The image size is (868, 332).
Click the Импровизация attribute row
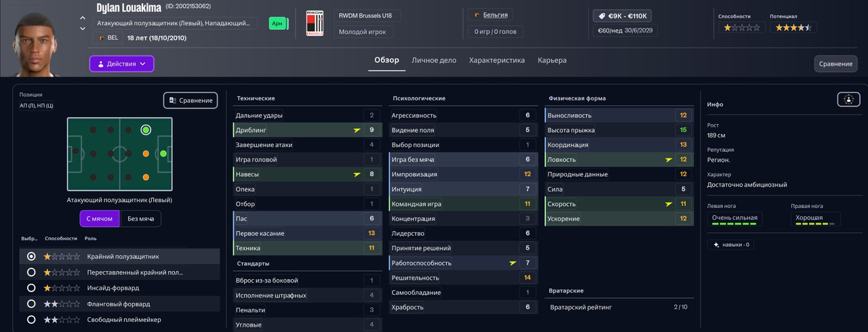coord(464,174)
